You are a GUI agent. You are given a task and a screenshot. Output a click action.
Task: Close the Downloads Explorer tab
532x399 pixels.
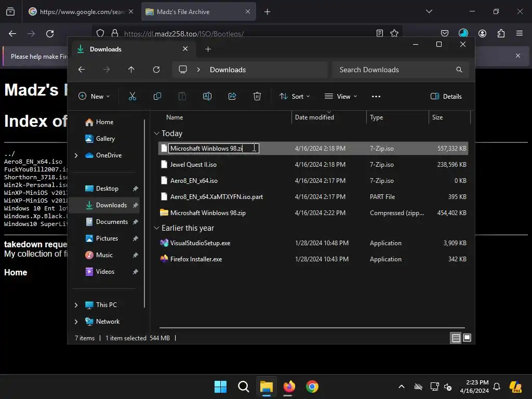coord(185,49)
